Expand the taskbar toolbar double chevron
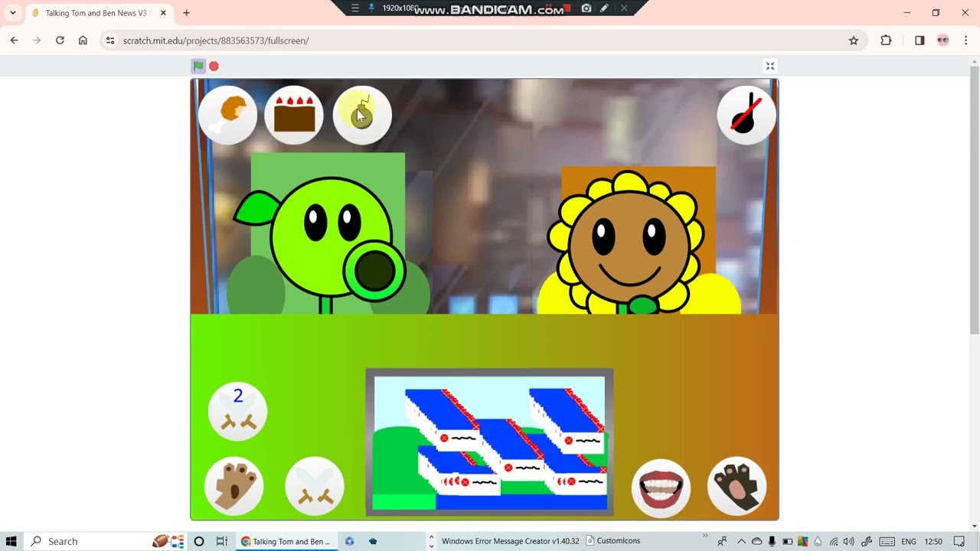Screen dimensions: 980x551 click(x=705, y=536)
